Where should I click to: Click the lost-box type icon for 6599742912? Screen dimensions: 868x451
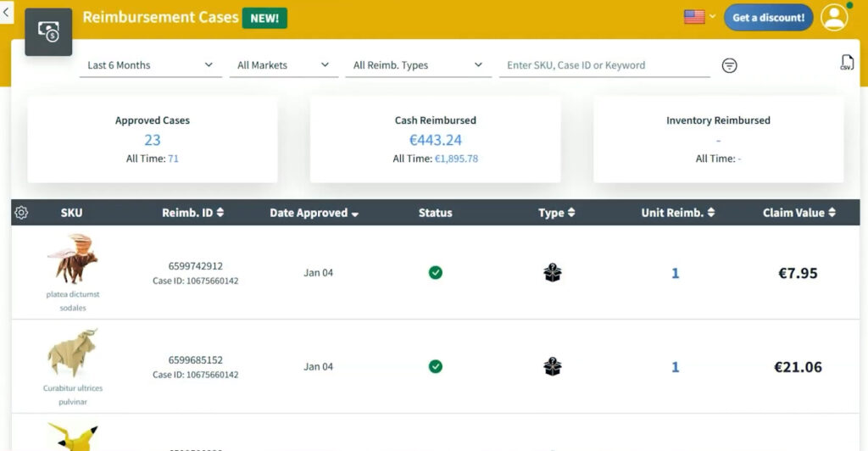(x=553, y=272)
